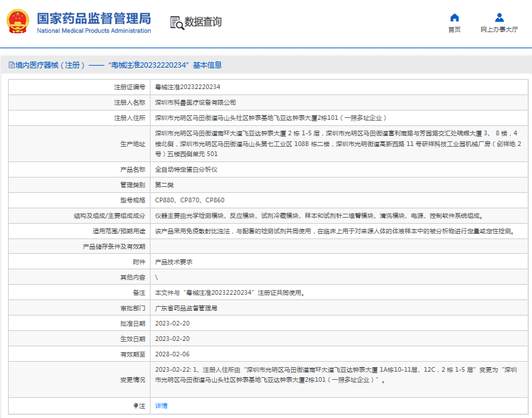The width and height of the screenshot is (532, 418).
Task: Click the 产品储存条件及有效期 label
Action: 114,247
